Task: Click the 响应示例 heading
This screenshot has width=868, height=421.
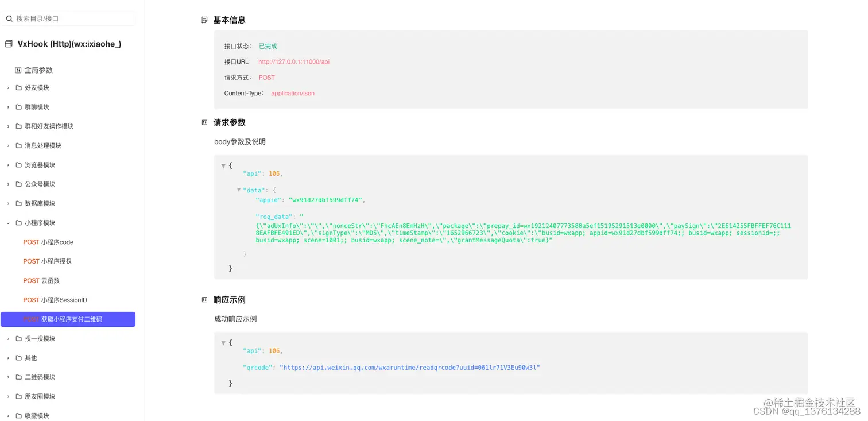Action: (230, 300)
